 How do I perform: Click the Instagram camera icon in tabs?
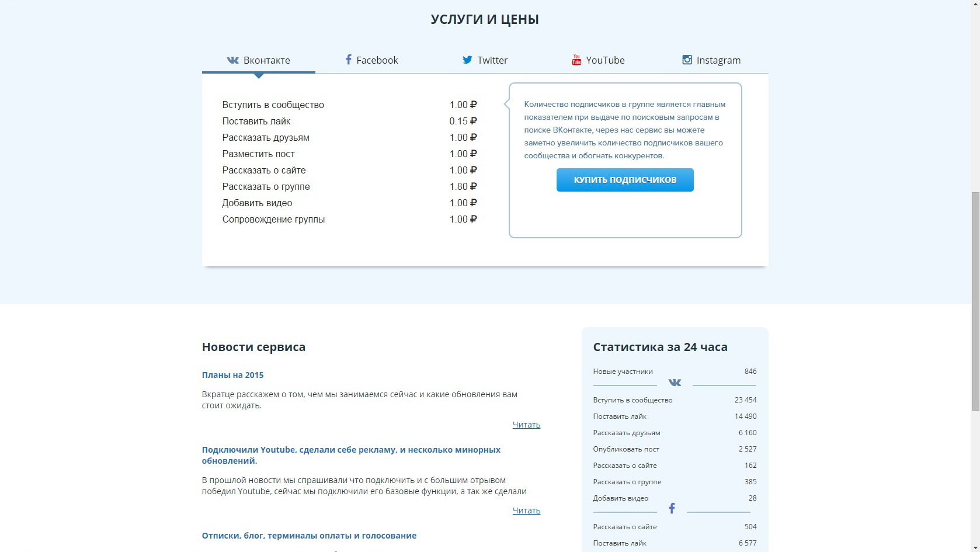tap(687, 60)
